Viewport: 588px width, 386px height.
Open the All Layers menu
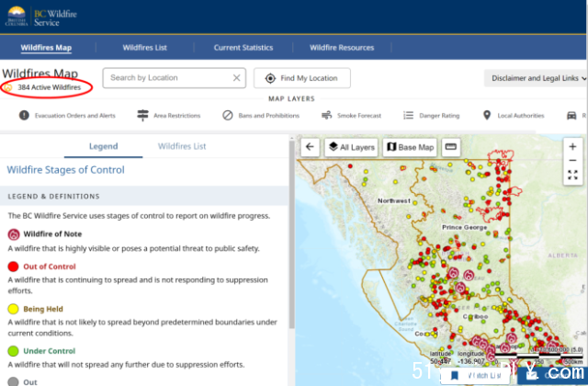point(352,147)
